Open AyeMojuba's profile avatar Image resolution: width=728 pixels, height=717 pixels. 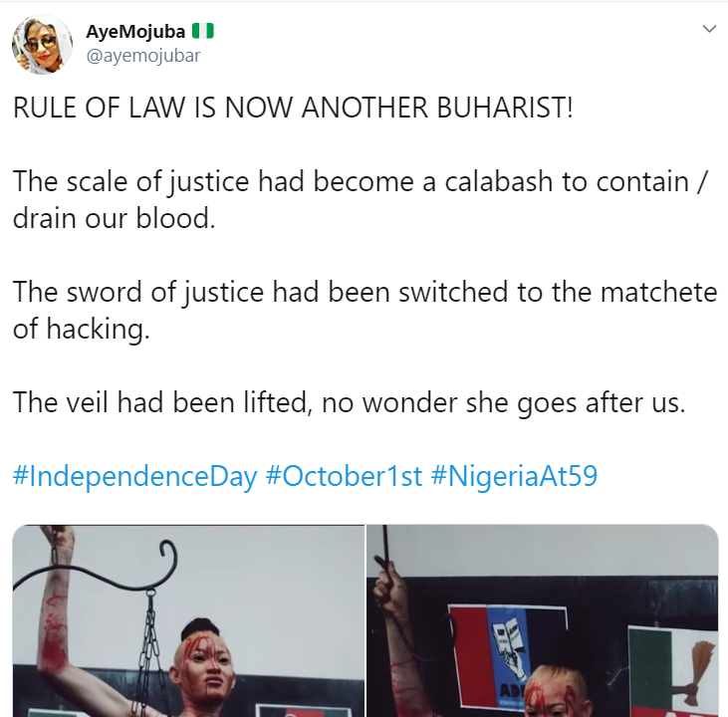click(x=42, y=44)
